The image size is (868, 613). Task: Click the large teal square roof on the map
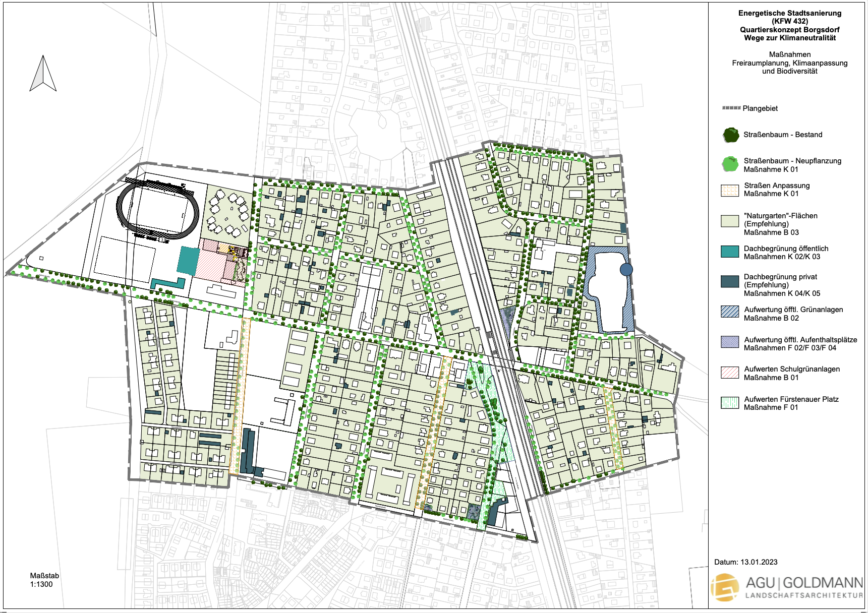tap(189, 261)
